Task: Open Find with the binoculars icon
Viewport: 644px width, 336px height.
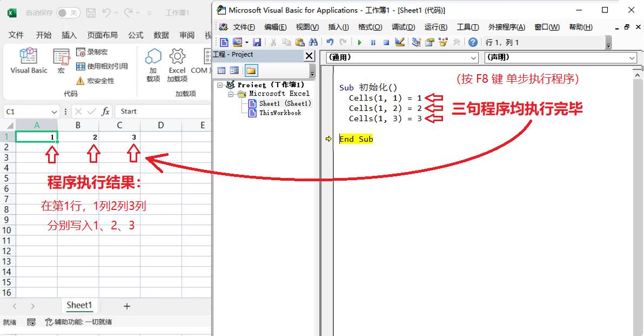Action: click(313, 42)
